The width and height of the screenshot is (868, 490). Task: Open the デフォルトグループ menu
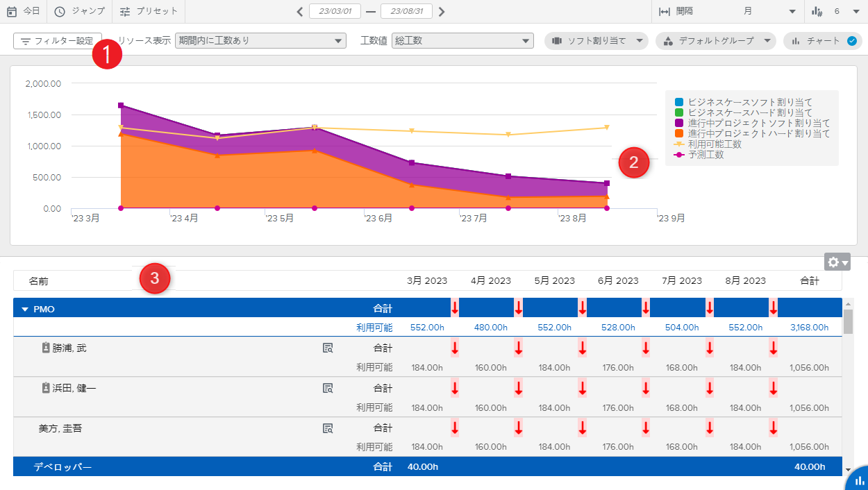pyautogui.click(x=715, y=41)
